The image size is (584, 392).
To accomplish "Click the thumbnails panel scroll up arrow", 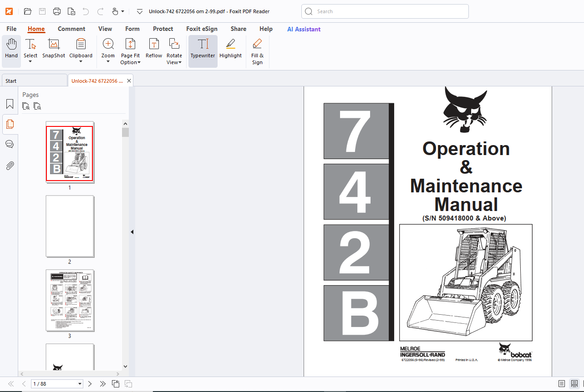I will [126, 123].
